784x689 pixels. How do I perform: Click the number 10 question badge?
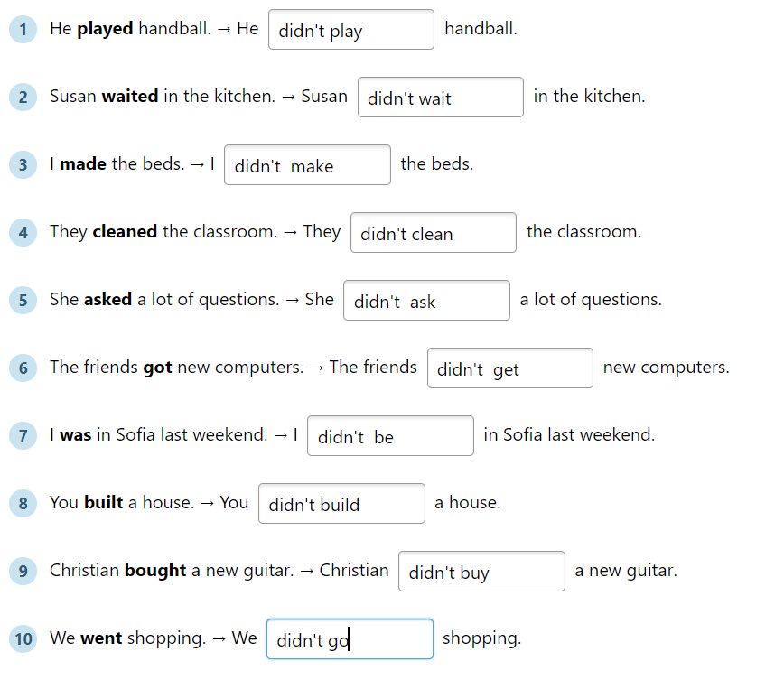tap(23, 638)
